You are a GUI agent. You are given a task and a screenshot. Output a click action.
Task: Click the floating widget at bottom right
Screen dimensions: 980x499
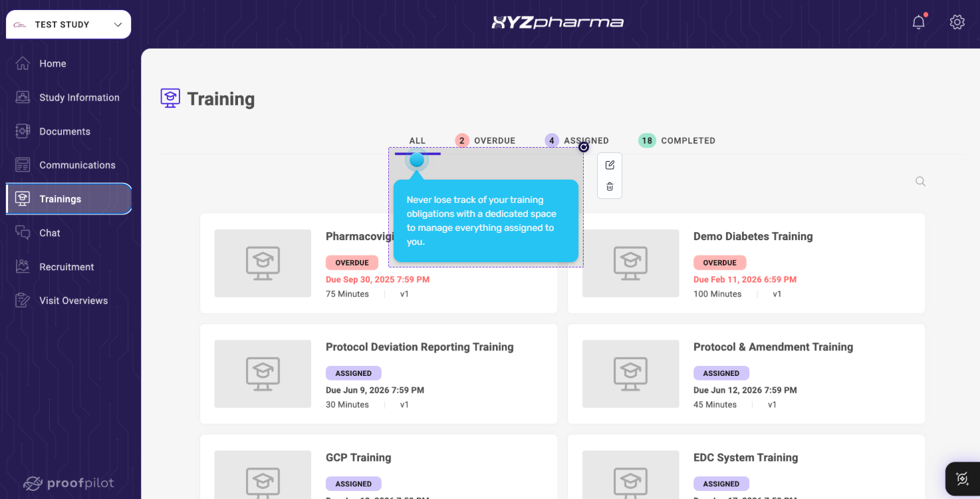(x=962, y=478)
